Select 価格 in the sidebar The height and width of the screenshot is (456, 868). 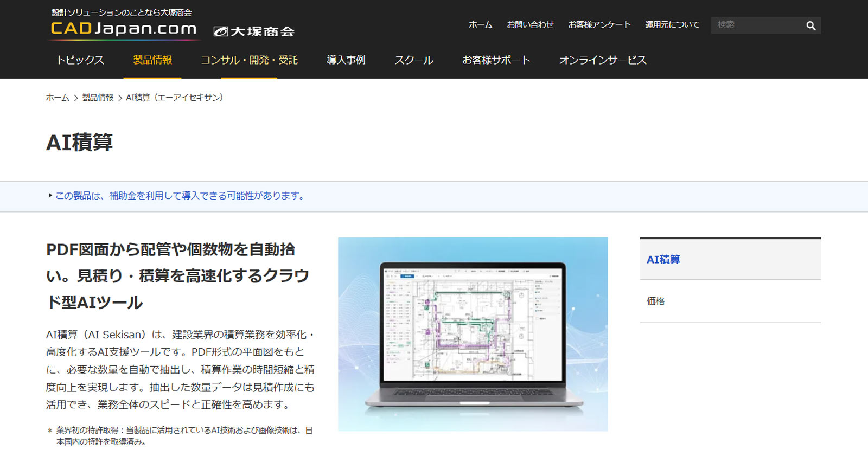pyautogui.click(x=730, y=301)
